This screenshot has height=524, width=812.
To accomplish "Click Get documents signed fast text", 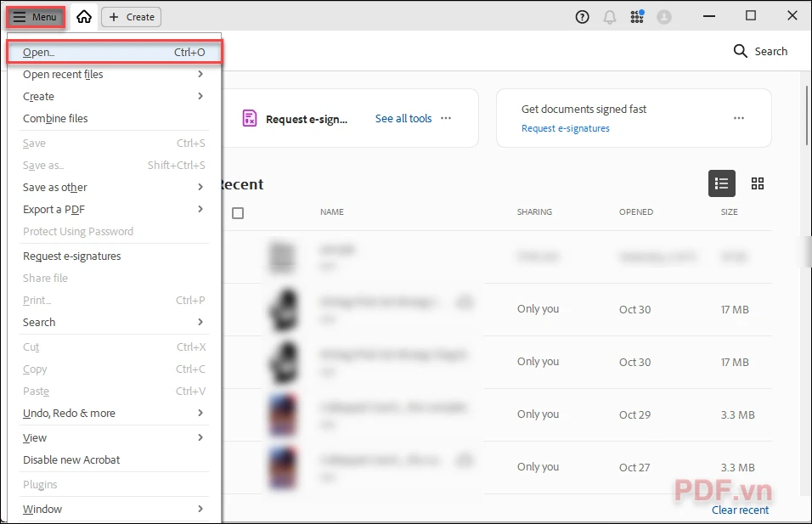I will (x=584, y=110).
